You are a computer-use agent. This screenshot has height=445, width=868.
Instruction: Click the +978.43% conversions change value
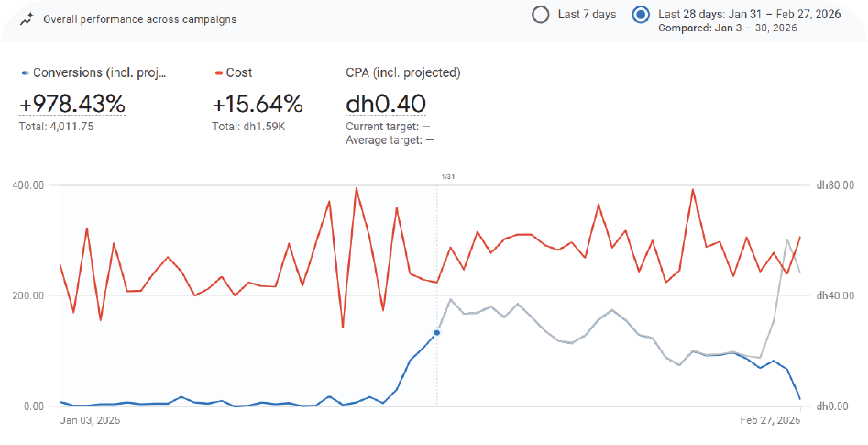[71, 104]
